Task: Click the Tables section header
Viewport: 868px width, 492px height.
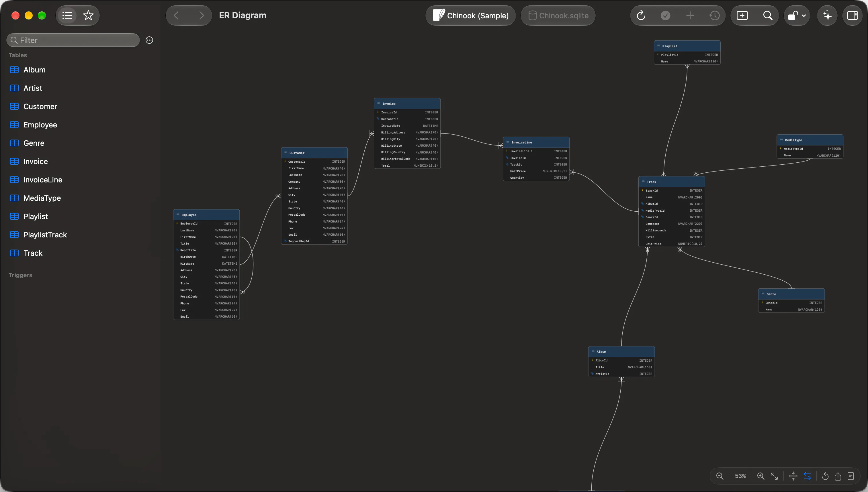Action: (17, 55)
